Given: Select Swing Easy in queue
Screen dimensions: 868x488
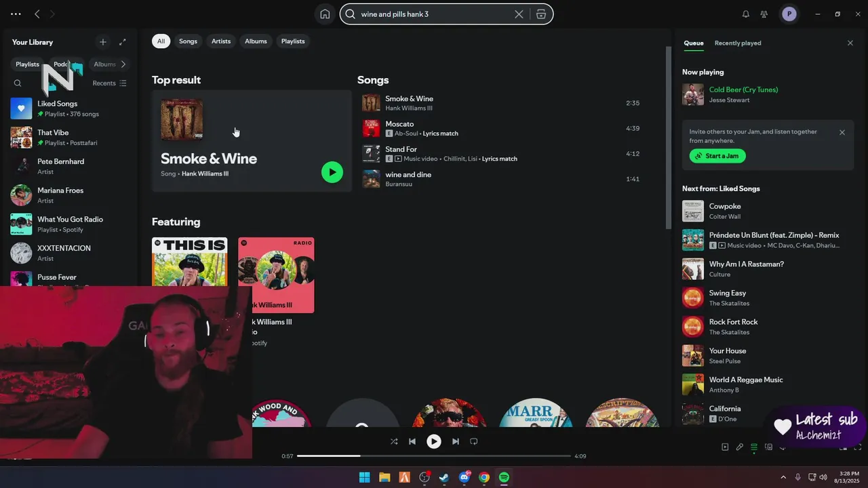Looking at the screenshot, I should click(x=768, y=298).
